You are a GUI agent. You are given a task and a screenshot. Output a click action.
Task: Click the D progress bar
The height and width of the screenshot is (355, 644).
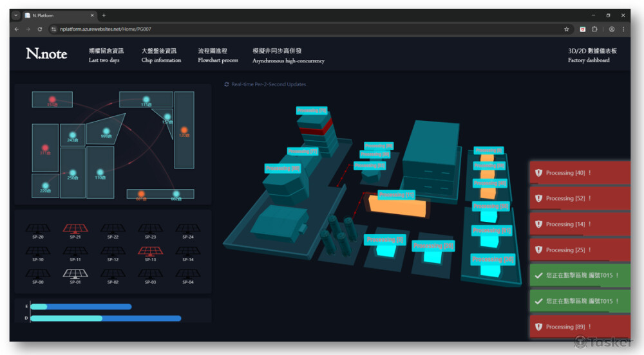tap(106, 318)
